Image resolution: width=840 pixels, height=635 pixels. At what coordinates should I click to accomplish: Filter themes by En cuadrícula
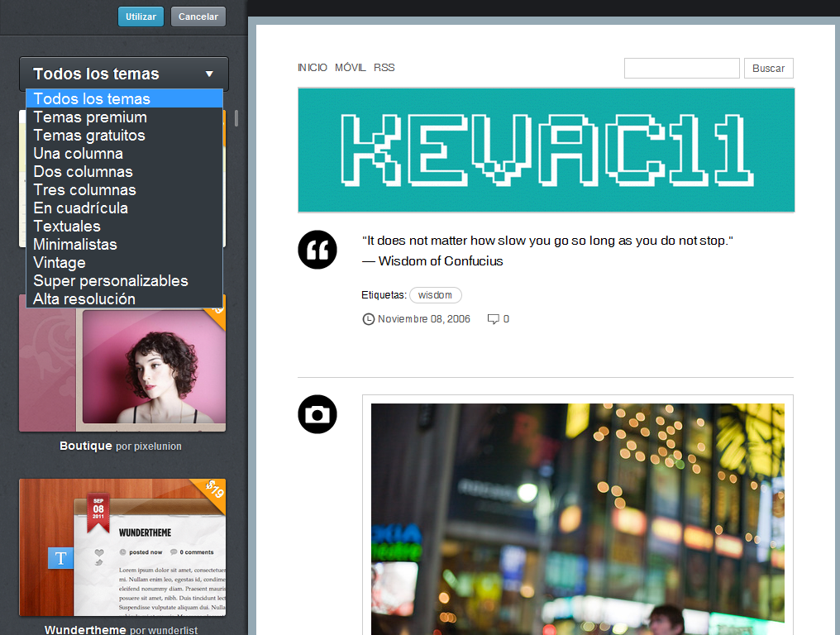[x=81, y=208]
